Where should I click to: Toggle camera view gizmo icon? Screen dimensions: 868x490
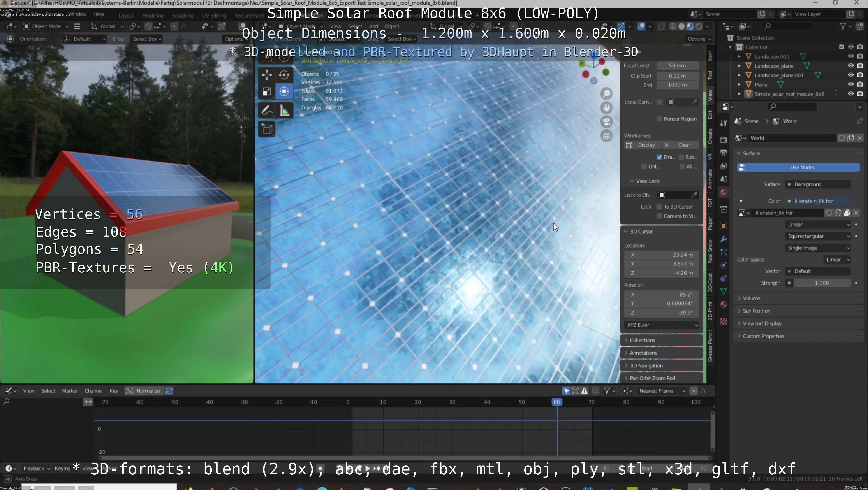tap(607, 122)
